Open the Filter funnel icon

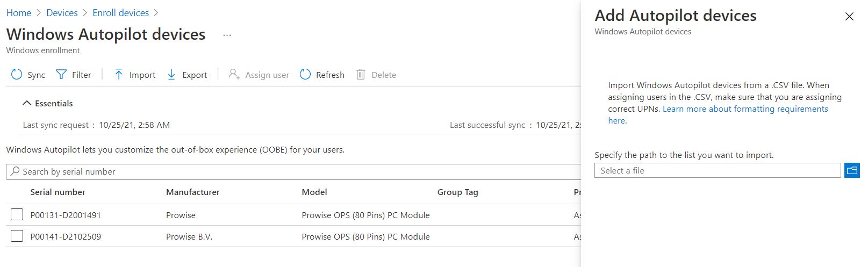click(x=61, y=75)
